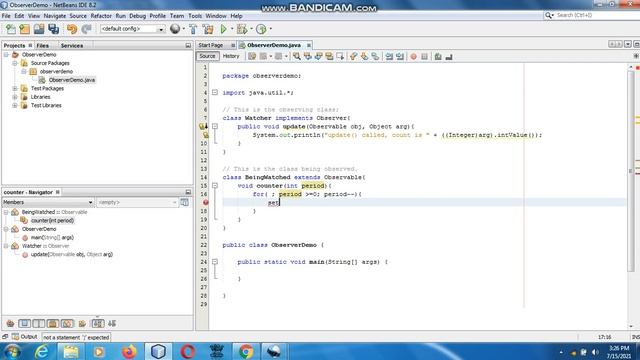This screenshot has width=640, height=360.
Task: Collapse the code fold at line 15
Action: [215, 186]
